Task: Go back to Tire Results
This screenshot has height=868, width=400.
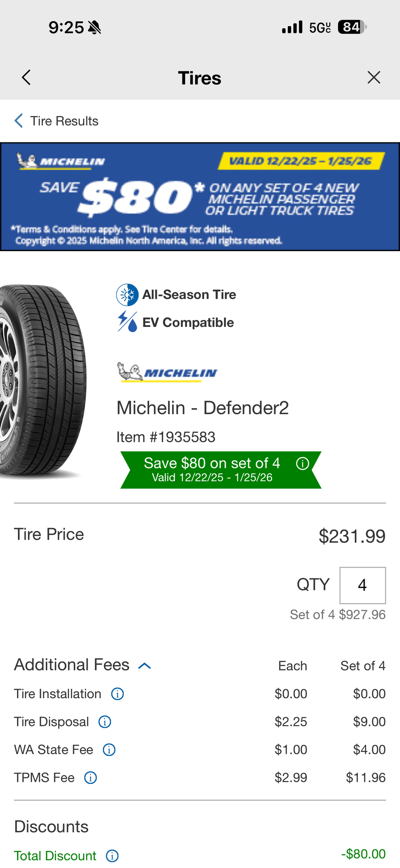Action: pyautogui.click(x=57, y=121)
